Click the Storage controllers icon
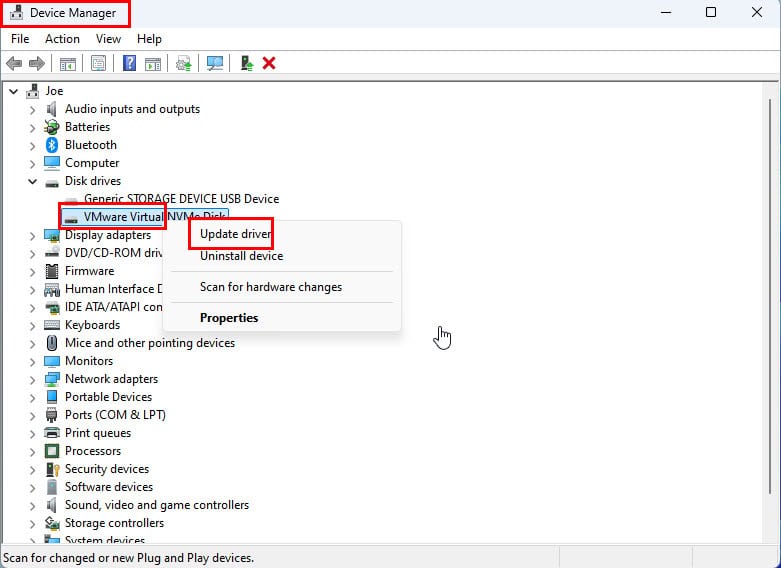 pyautogui.click(x=52, y=523)
